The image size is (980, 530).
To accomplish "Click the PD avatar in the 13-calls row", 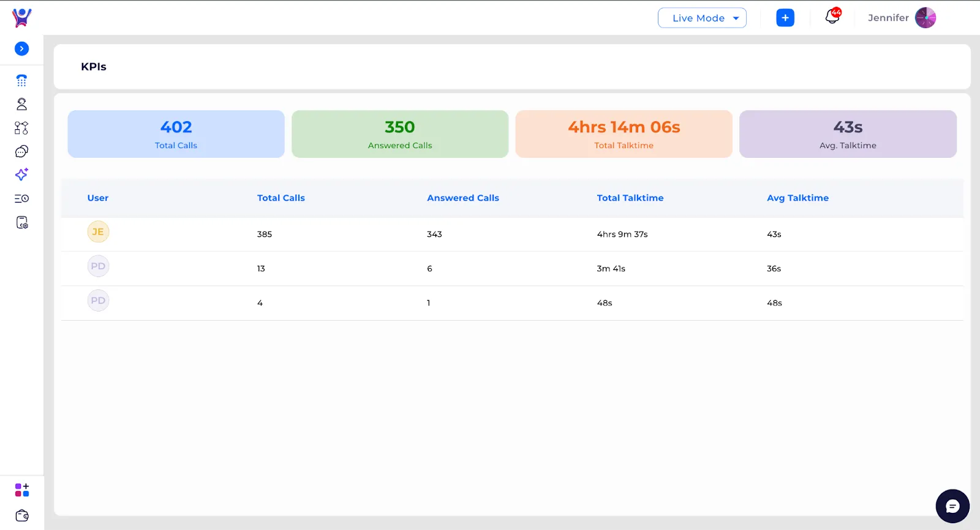I will tap(98, 266).
